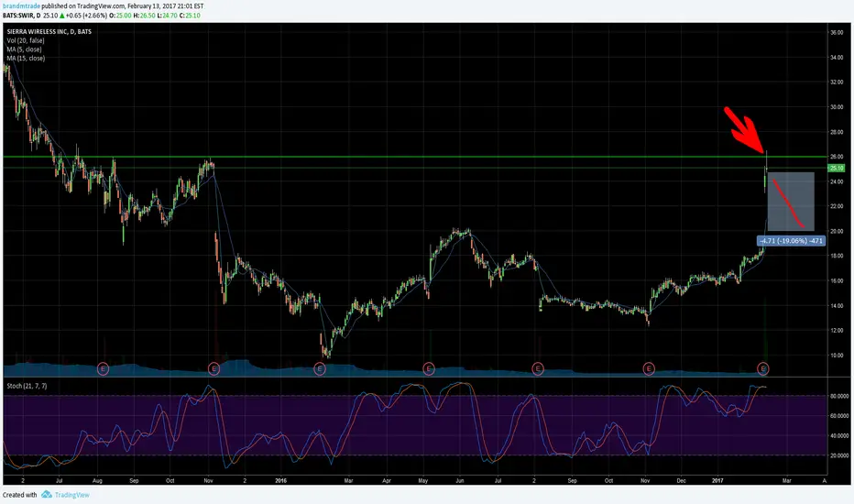Click the green 25.10 current price tag

[836, 169]
